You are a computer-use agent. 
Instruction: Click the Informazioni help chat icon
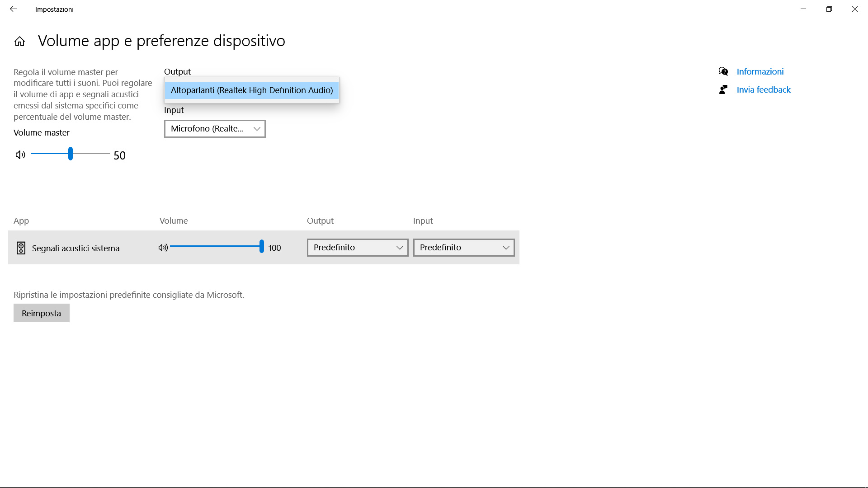[x=723, y=71]
